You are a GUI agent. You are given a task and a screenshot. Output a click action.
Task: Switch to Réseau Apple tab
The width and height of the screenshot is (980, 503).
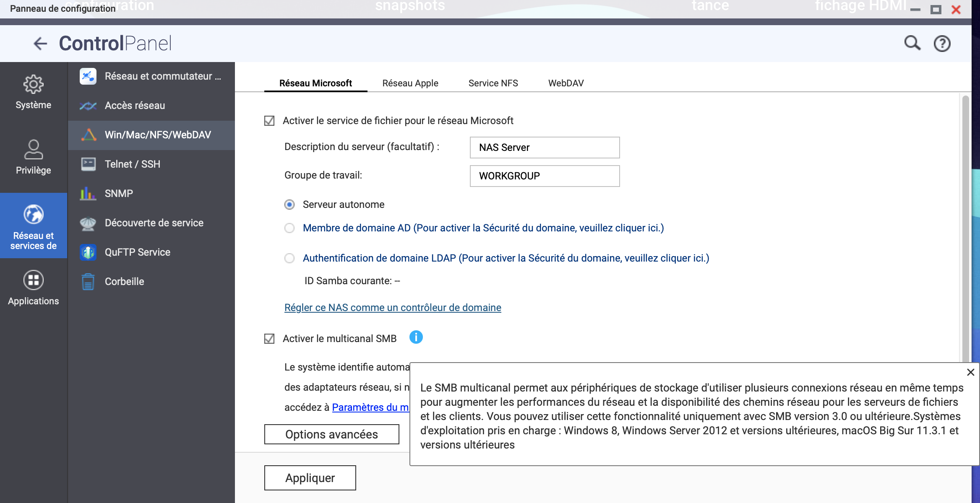[410, 83]
